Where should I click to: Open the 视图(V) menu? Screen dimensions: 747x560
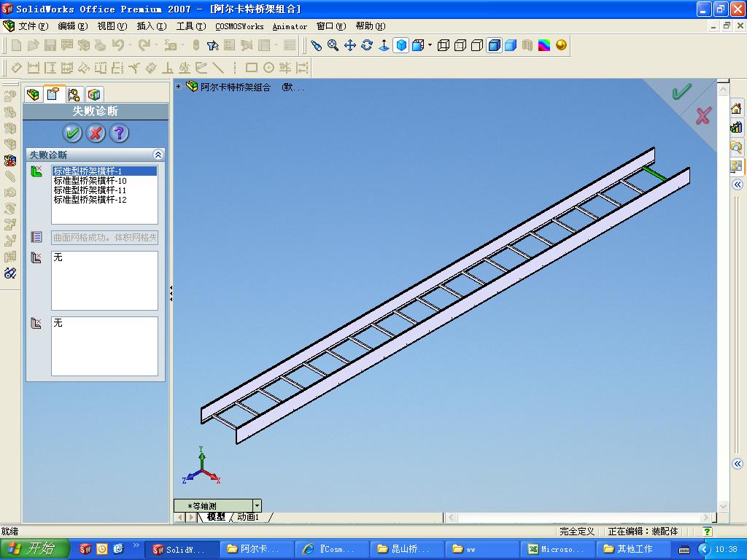point(112,26)
